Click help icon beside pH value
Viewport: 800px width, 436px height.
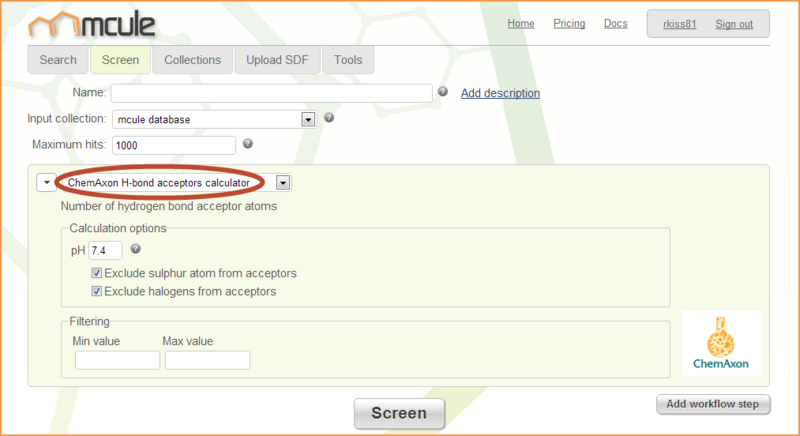[135, 249]
